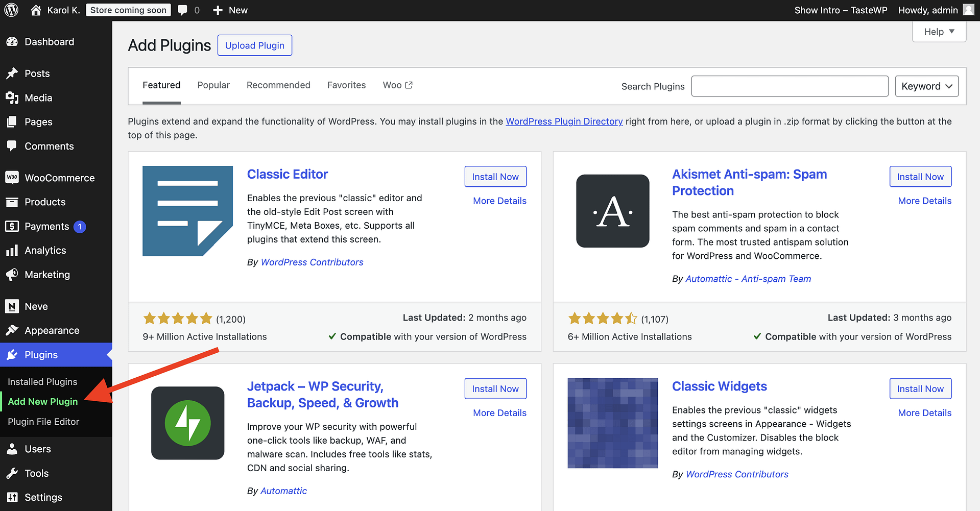Expand the Help dropdown panel
This screenshot has height=511, width=980.
[x=939, y=32]
